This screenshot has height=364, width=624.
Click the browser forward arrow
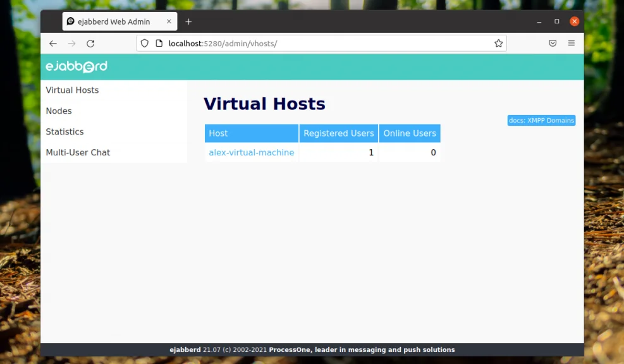(x=71, y=44)
